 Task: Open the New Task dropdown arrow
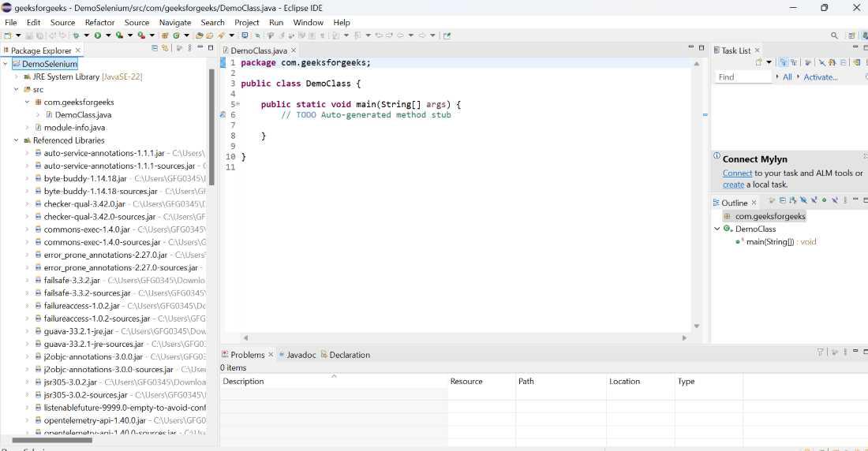point(769,62)
